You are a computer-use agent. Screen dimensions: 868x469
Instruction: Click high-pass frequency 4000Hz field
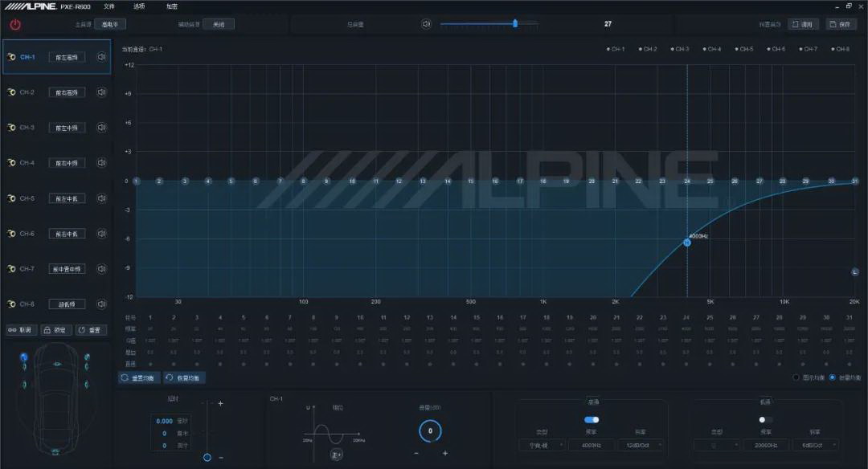click(x=592, y=445)
